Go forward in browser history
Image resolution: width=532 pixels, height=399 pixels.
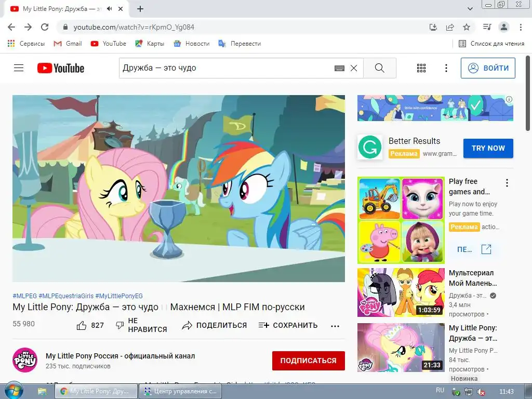pyautogui.click(x=28, y=27)
